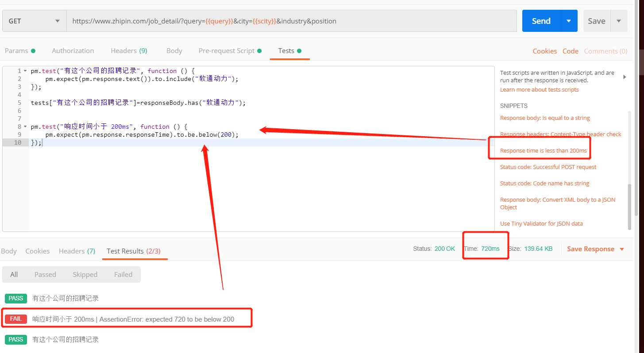Insert snippet Response body: Is equal to a string
Viewport: 644px width, 353px height.
[x=545, y=118]
